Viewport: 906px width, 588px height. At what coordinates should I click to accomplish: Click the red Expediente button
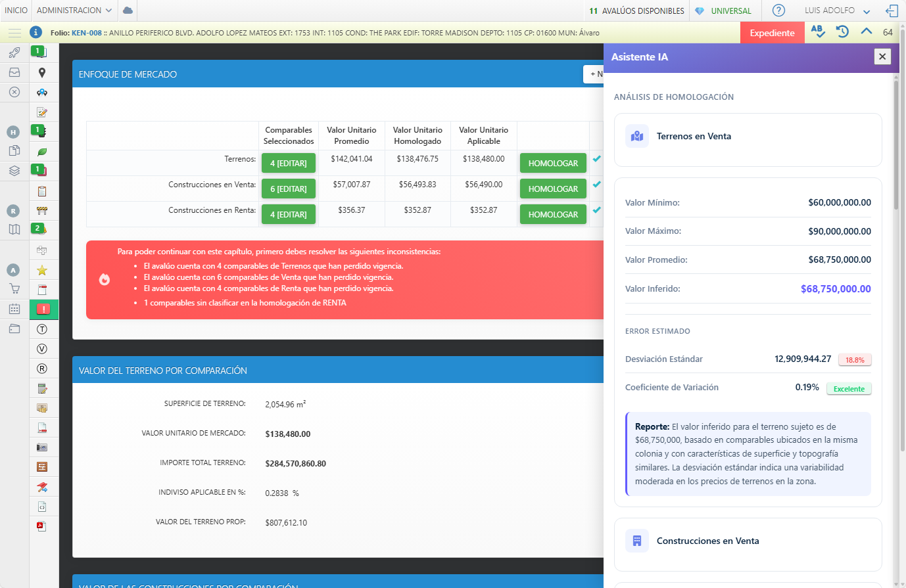[x=772, y=33]
